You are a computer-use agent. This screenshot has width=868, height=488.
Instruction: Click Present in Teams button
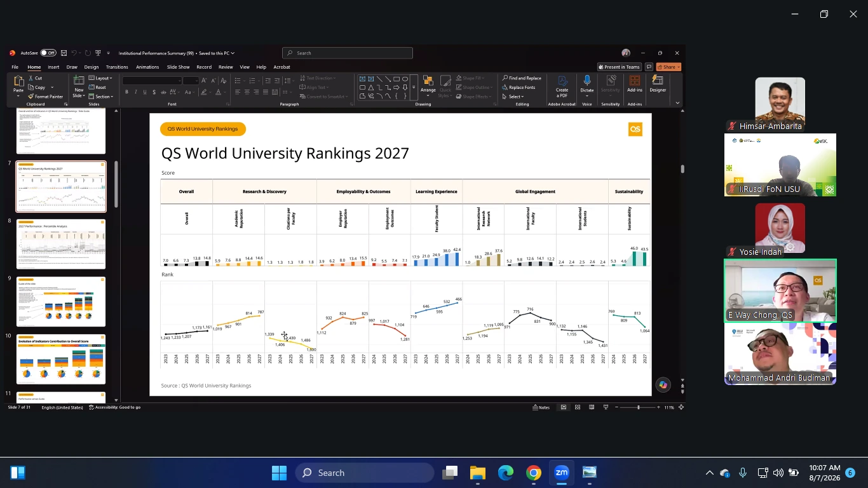[619, 67]
